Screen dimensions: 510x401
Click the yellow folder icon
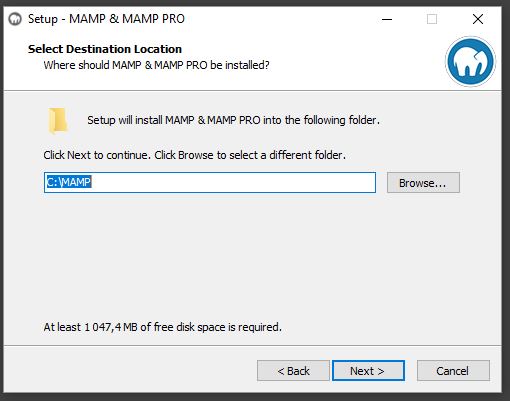[58, 121]
